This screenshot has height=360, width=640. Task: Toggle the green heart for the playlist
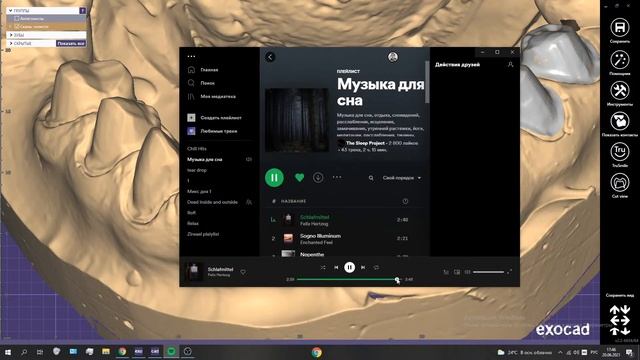299,178
